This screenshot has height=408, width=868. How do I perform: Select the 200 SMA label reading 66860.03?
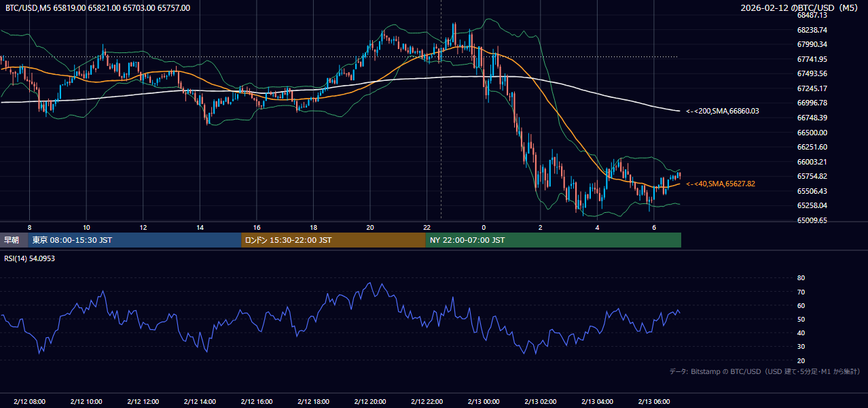pos(722,111)
